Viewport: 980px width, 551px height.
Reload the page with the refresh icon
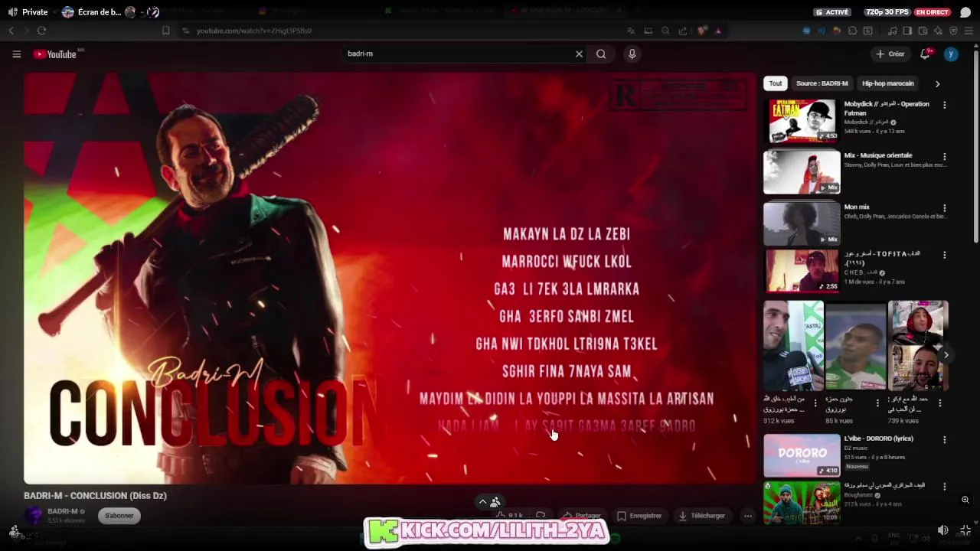(41, 31)
